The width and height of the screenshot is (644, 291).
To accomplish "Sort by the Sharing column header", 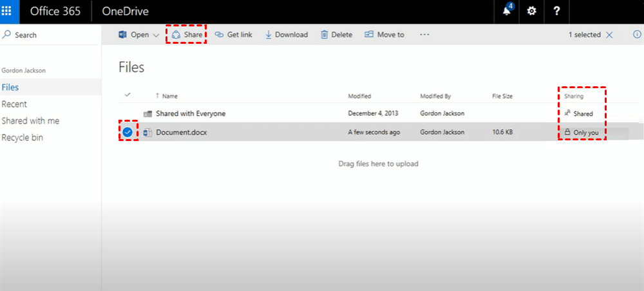I will point(574,96).
